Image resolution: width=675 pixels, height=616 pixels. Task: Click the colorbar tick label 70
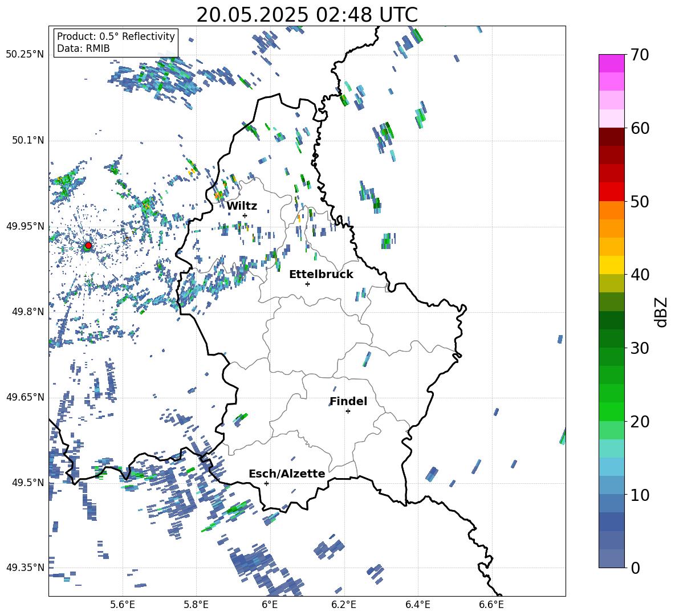click(x=640, y=55)
